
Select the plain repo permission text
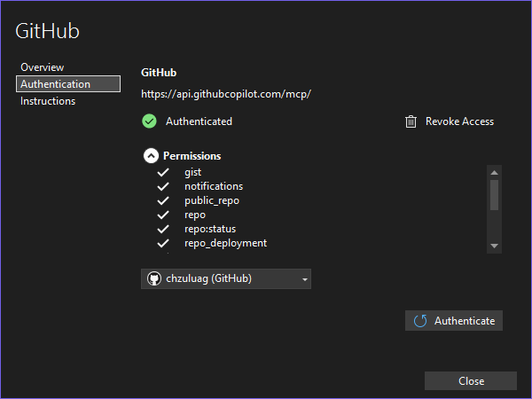point(195,215)
